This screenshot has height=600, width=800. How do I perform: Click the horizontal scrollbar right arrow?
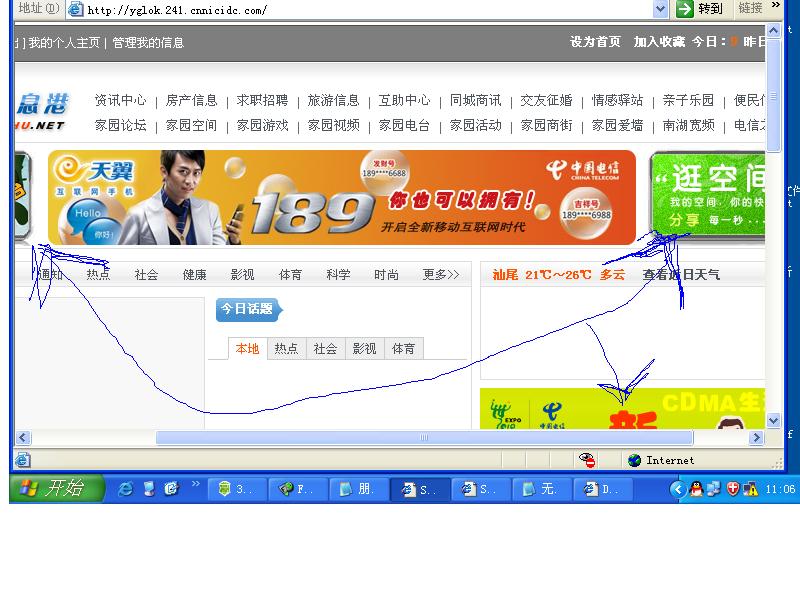pyautogui.click(x=757, y=437)
